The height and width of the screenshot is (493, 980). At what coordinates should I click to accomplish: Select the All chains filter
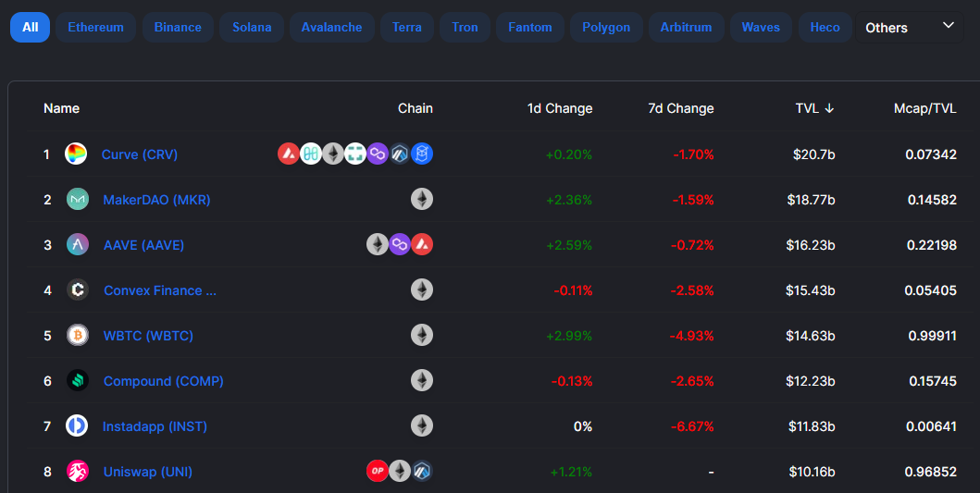(30, 28)
